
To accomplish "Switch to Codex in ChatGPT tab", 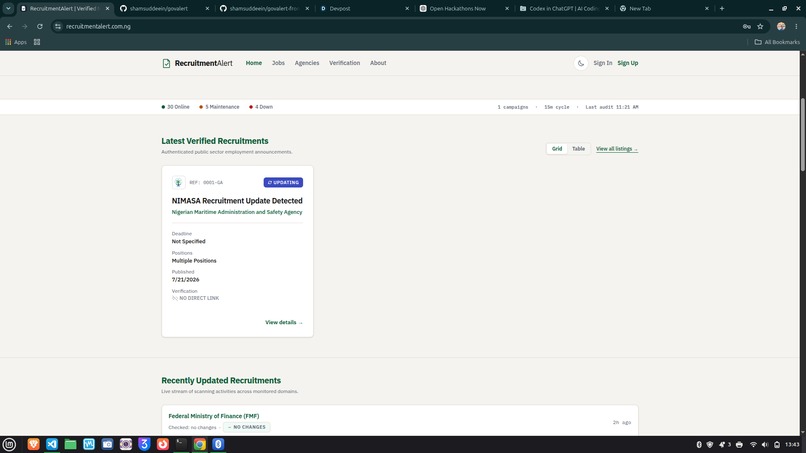I will click(562, 8).
